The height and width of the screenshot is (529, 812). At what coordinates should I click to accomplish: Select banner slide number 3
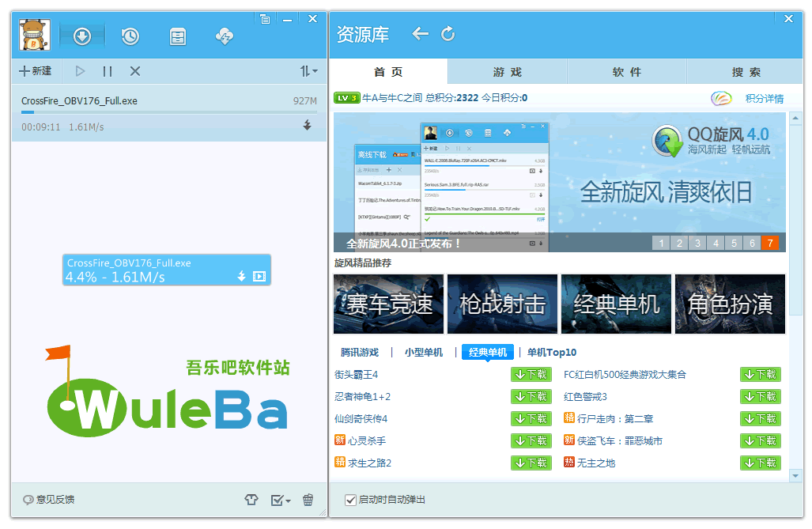pyautogui.click(x=697, y=243)
